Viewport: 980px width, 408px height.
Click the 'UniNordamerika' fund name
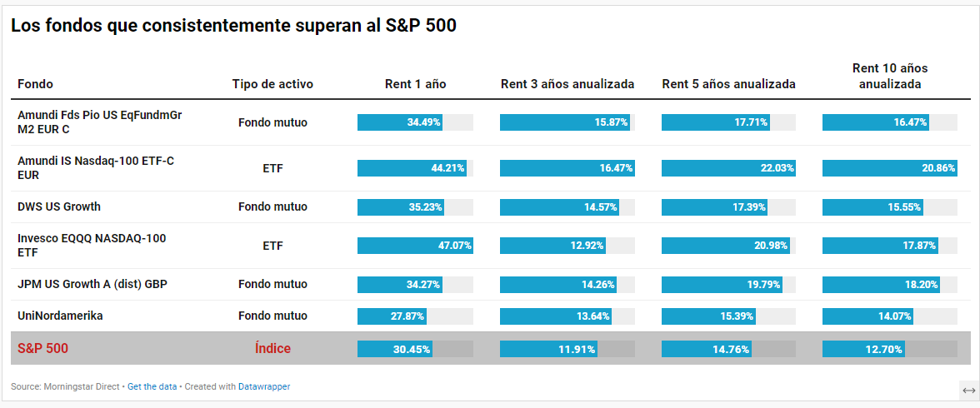[x=60, y=316]
